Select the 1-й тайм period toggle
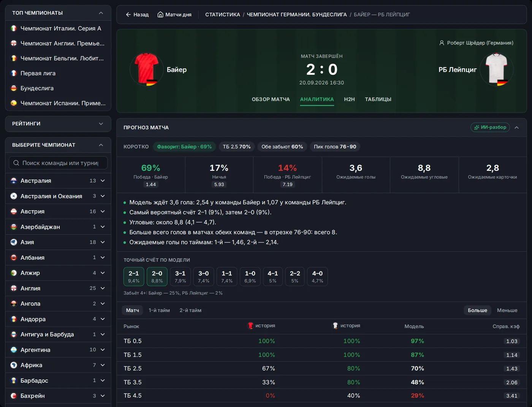 pyautogui.click(x=159, y=310)
